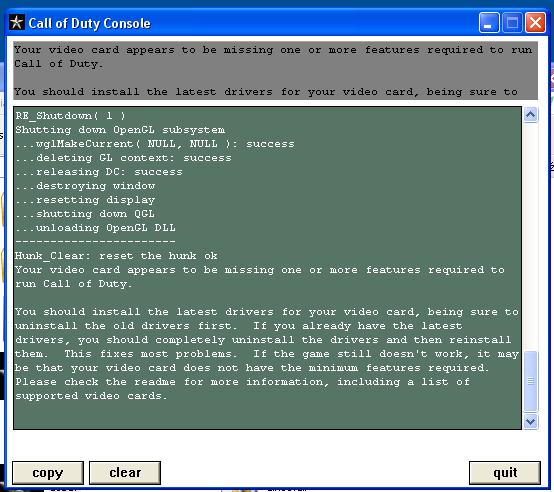Close the Call of Duty Console window
This screenshot has width=554, height=492.
click(x=535, y=23)
